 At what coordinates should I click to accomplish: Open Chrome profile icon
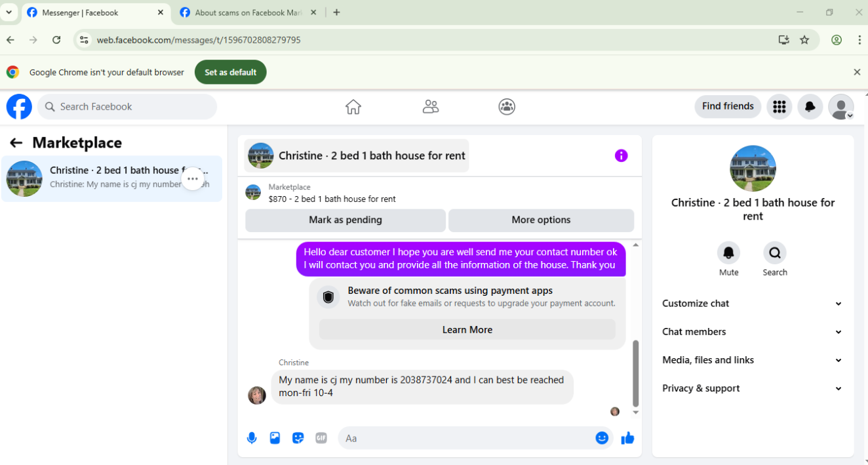(837, 40)
